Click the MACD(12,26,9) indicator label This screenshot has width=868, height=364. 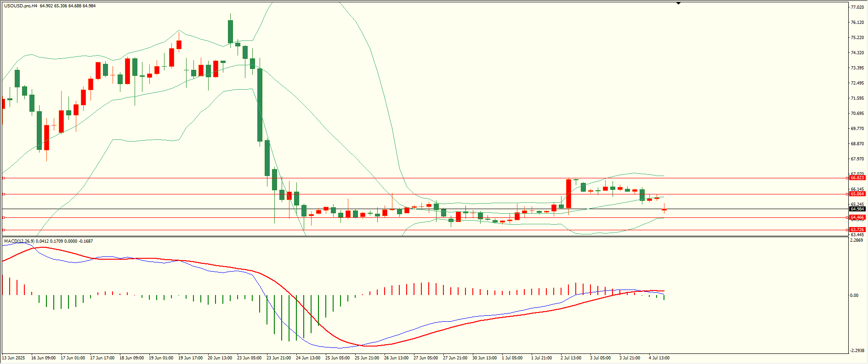pos(19,241)
